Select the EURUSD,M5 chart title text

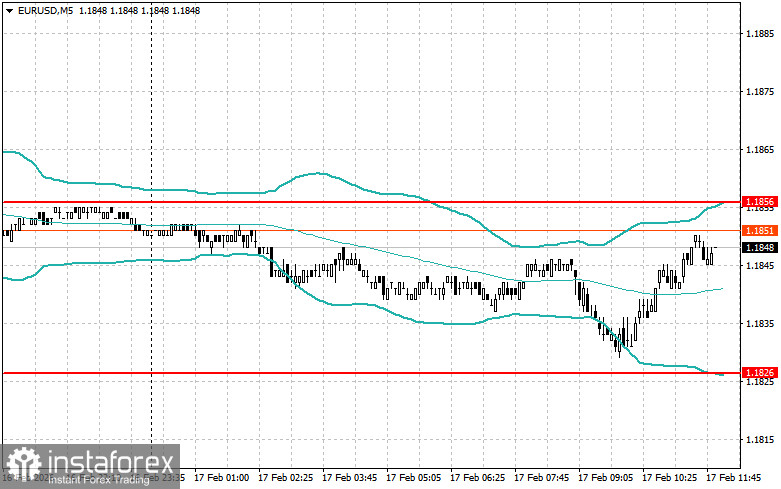click(x=45, y=10)
